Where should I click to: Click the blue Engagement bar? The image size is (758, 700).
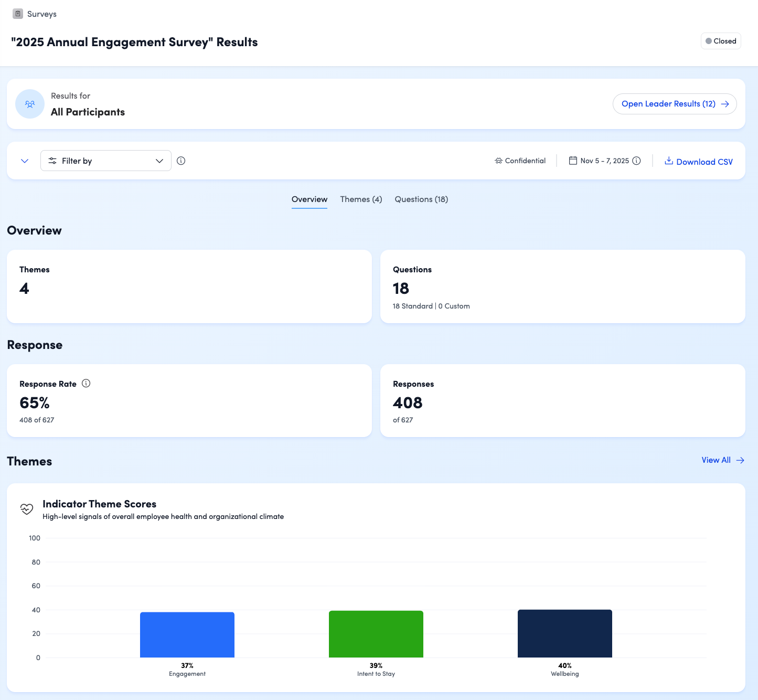pos(187,635)
